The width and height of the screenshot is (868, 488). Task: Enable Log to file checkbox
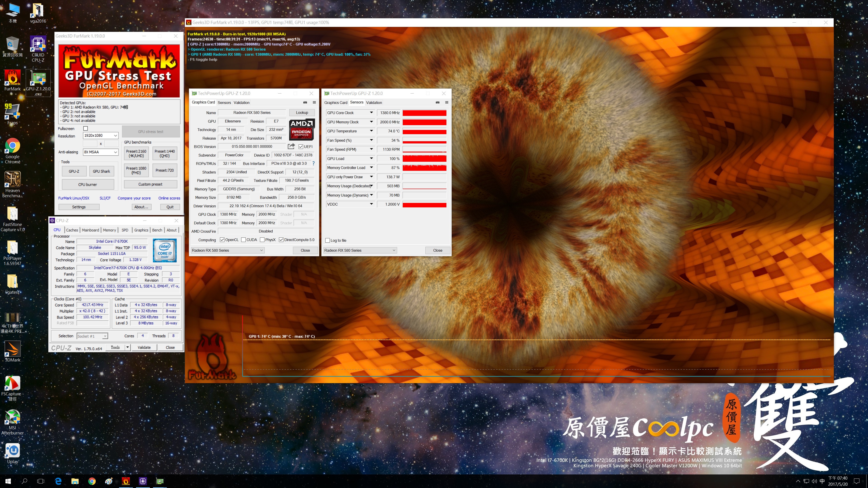point(328,240)
